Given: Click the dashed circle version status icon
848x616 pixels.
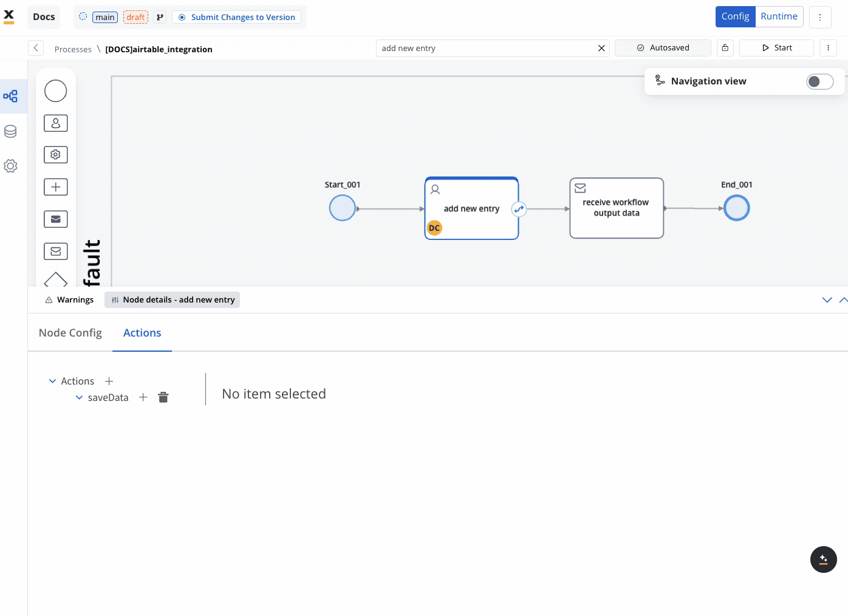Looking at the screenshot, I should click(x=83, y=17).
